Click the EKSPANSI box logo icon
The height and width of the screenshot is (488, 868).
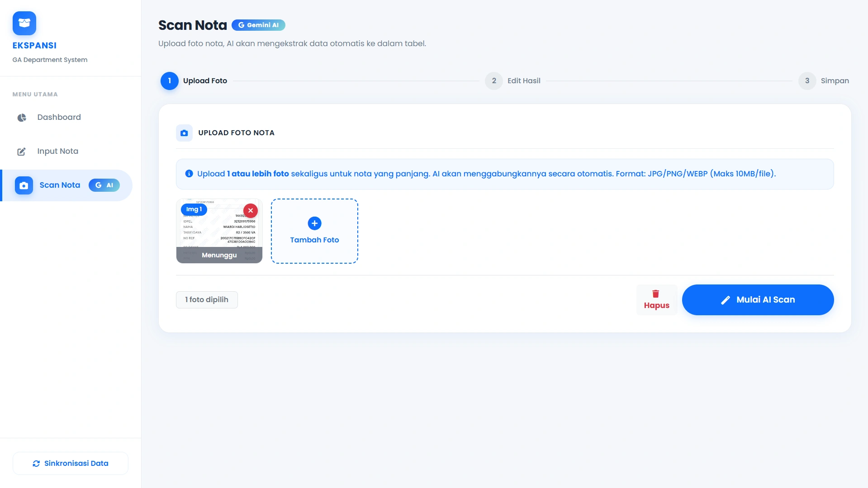pos(24,23)
